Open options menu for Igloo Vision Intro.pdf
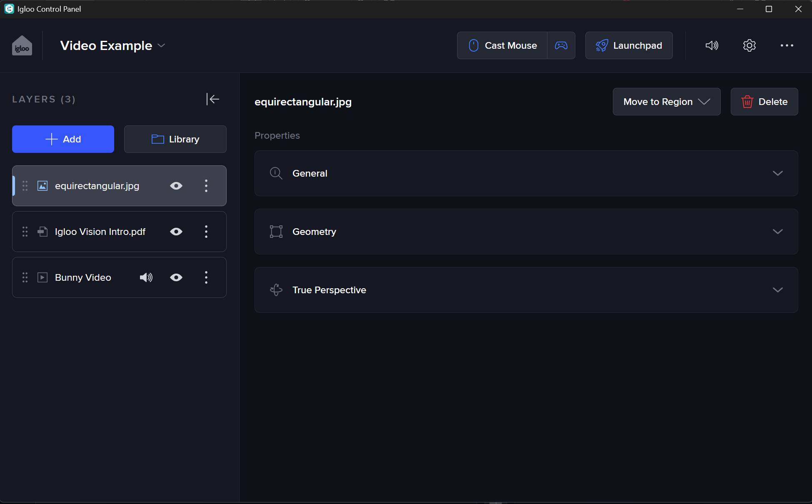 click(206, 232)
